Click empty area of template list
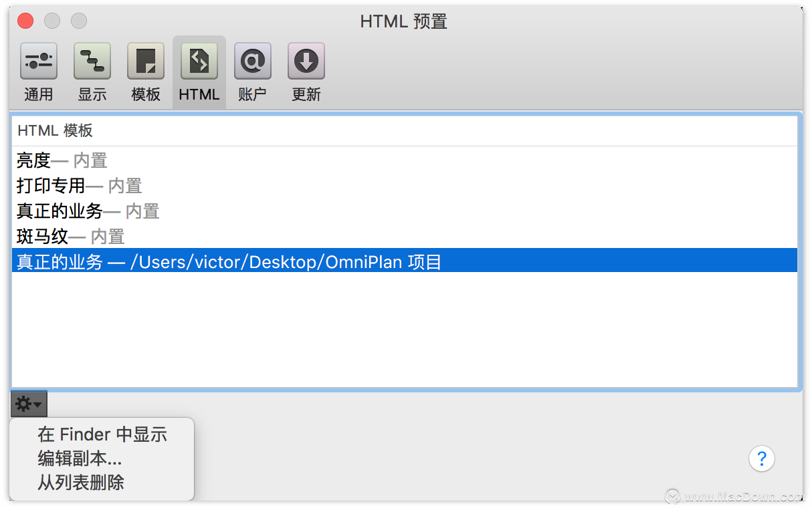This screenshot has width=812, height=508. [x=405, y=329]
